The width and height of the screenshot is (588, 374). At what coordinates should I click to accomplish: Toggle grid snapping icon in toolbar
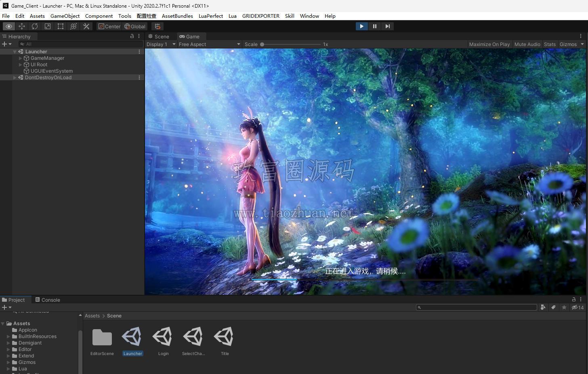[157, 26]
